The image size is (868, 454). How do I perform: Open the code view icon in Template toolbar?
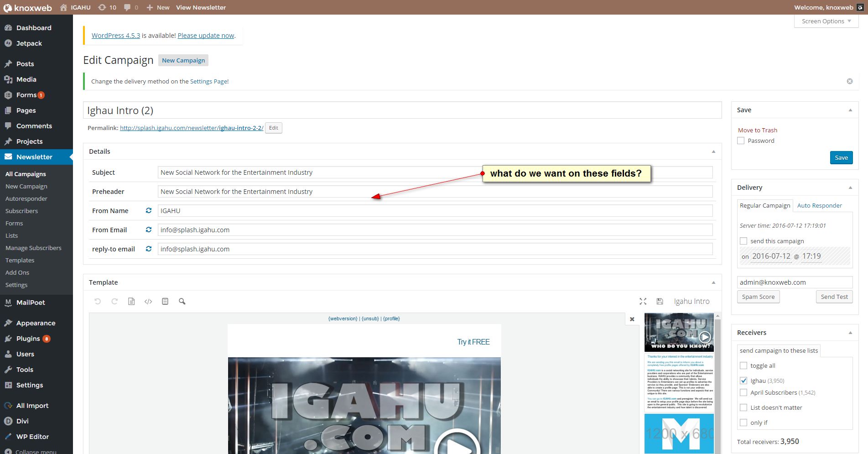(x=148, y=301)
